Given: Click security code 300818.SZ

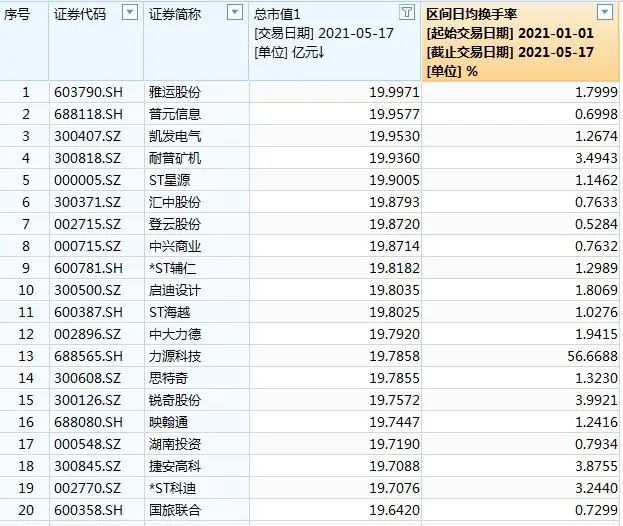Looking at the screenshot, I should (87, 159).
